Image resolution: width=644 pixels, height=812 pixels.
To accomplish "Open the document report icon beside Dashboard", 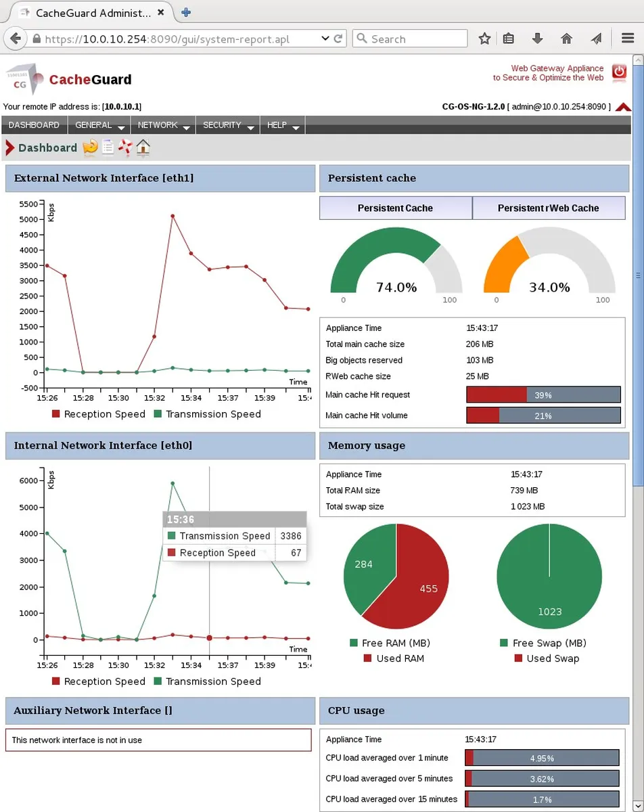I will 108,148.
